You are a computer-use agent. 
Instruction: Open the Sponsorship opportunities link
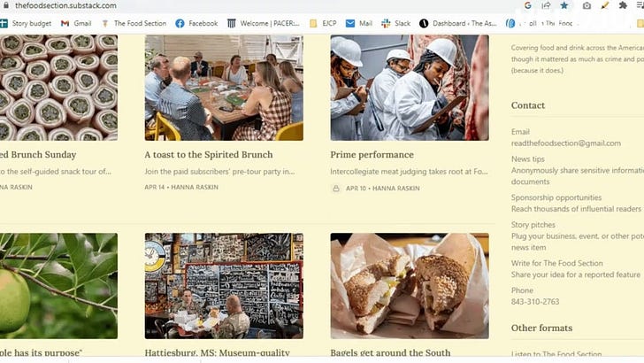556,197
